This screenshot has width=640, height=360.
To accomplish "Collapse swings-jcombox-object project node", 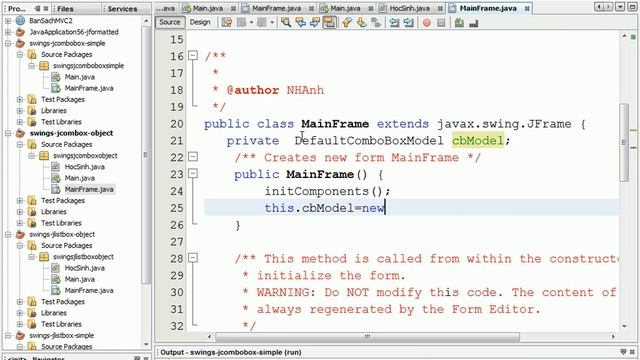I will [8, 133].
